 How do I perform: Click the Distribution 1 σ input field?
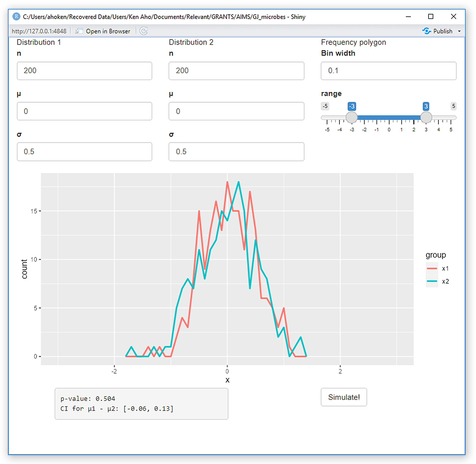(x=84, y=152)
